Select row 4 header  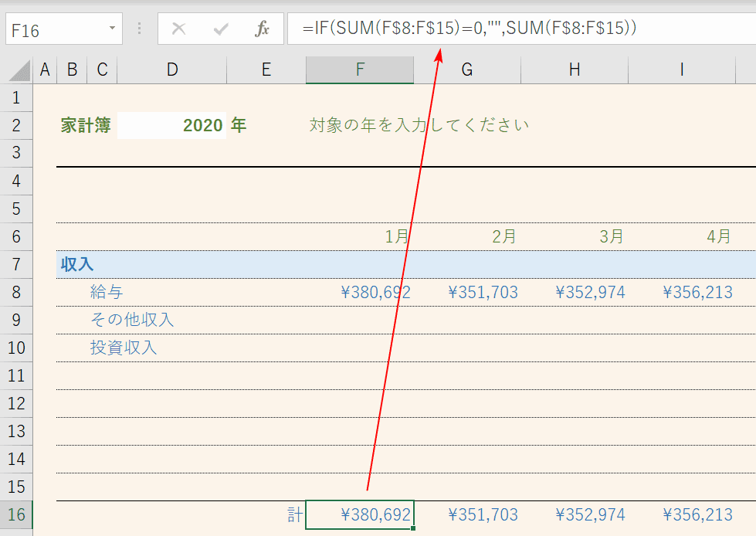click(16, 181)
